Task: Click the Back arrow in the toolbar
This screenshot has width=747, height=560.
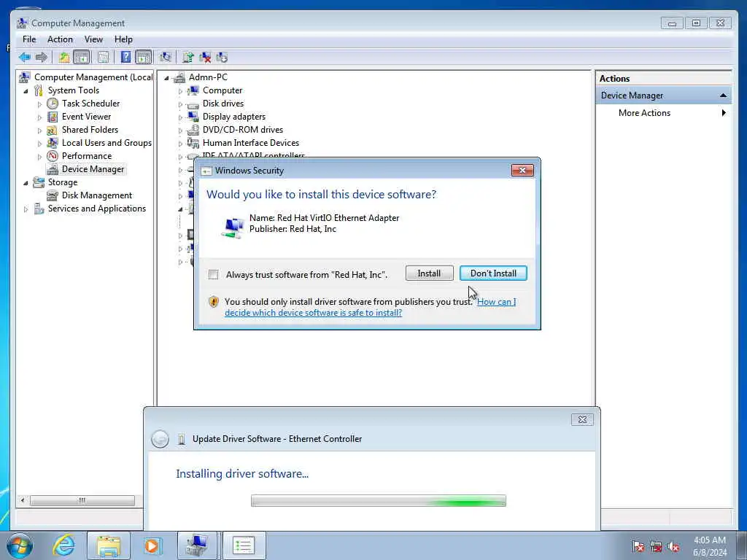Action: (x=24, y=58)
